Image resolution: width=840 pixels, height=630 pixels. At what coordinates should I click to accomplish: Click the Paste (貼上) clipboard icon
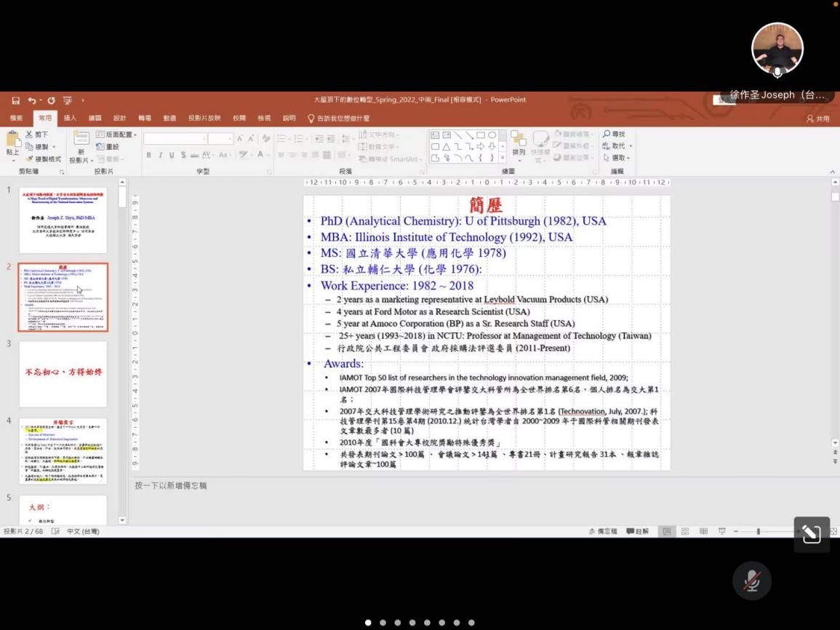(12, 141)
